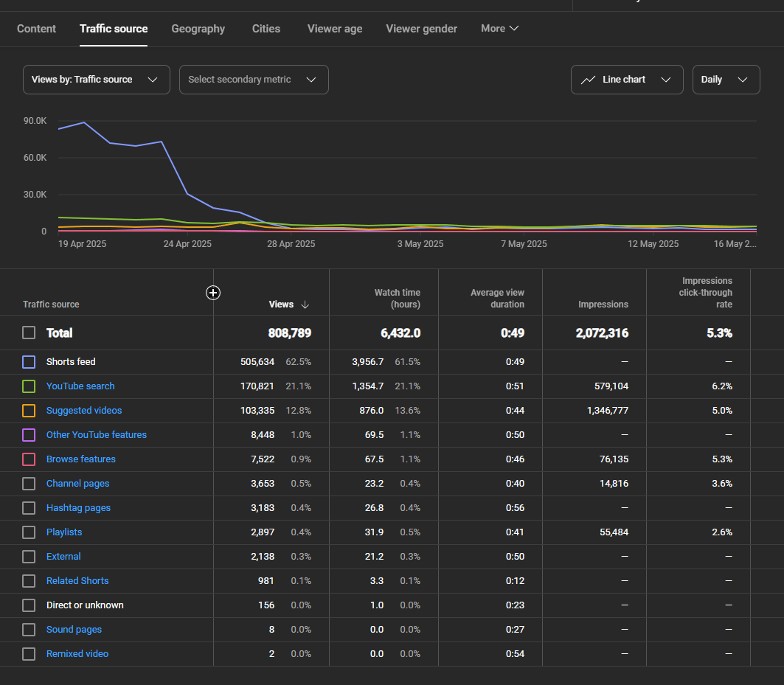Viewport: 784px width, 685px height.
Task: Open the Remixed video link
Action: click(x=77, y=654)
